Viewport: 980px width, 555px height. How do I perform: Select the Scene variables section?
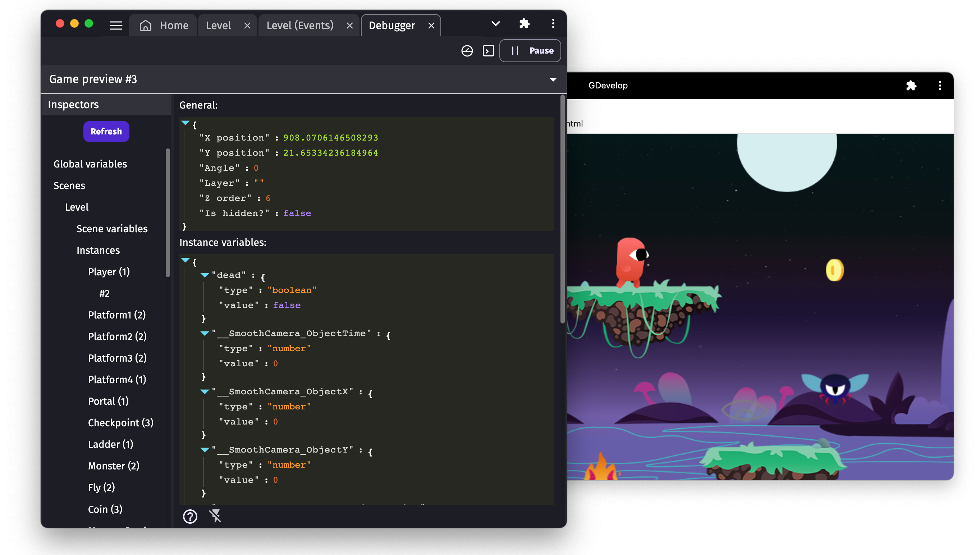point(111,228)
